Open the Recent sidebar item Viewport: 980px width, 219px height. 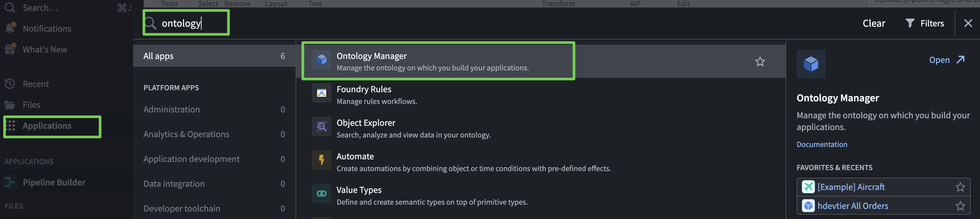click(36, 84)
